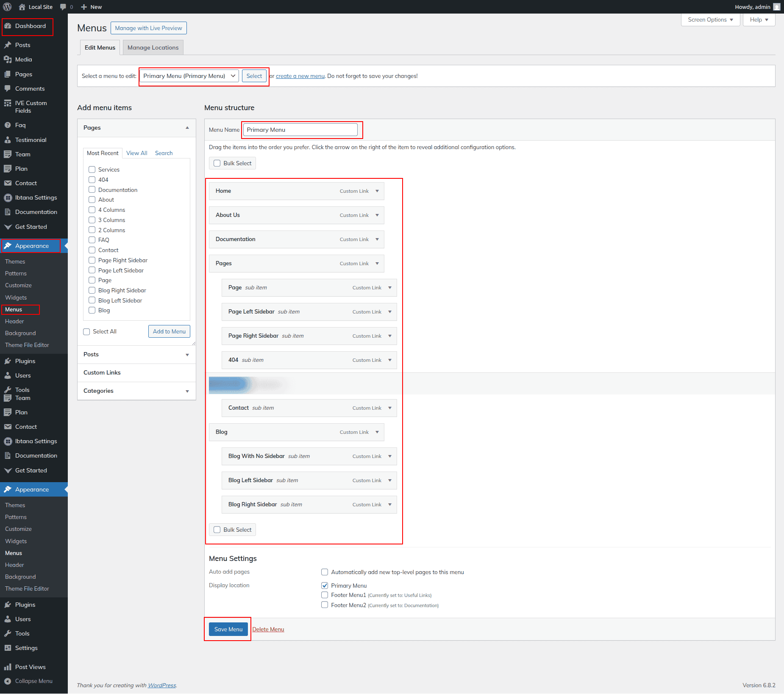
Task: Click the Delete Menu link
Action: [x=268, y=629]
